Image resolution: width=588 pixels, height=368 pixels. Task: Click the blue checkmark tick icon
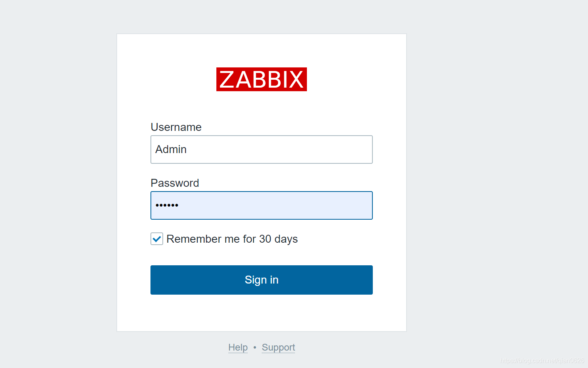pyautogui.click(x=157, y=239)
